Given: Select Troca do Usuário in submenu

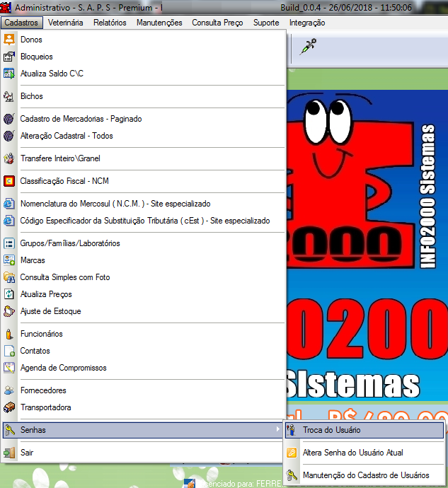Looking at the screenshot, I should (x=364, y=430).
